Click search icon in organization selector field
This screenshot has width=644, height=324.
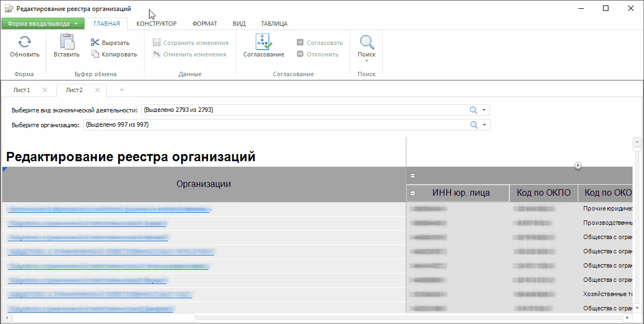click(x=474, y=125)
